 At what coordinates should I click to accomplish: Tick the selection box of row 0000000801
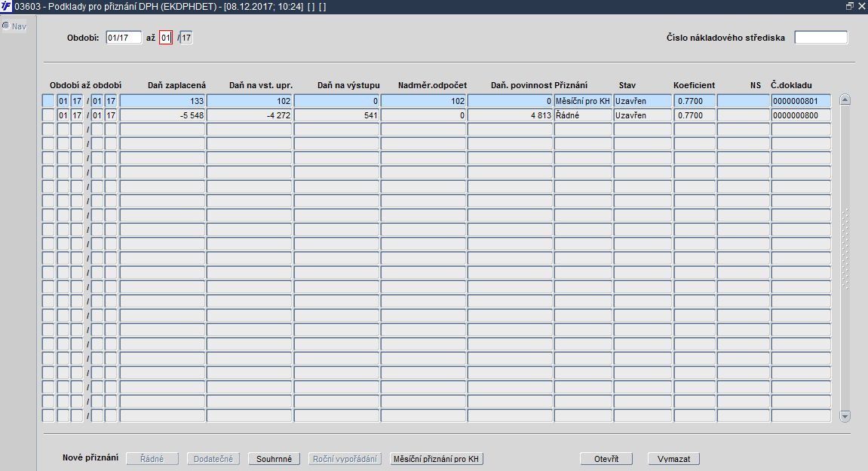coord(48,101)
